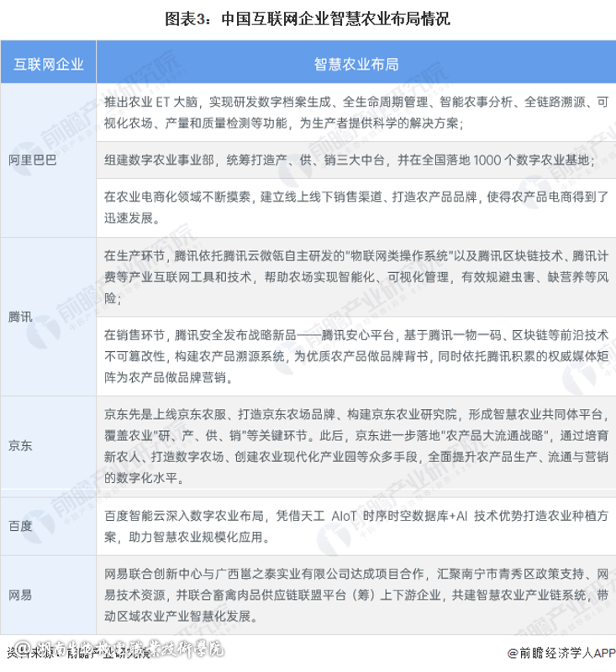Select the cell starting 在销售环节，腾讯安全发布
The image size is (616, 672).
(356, 356)
